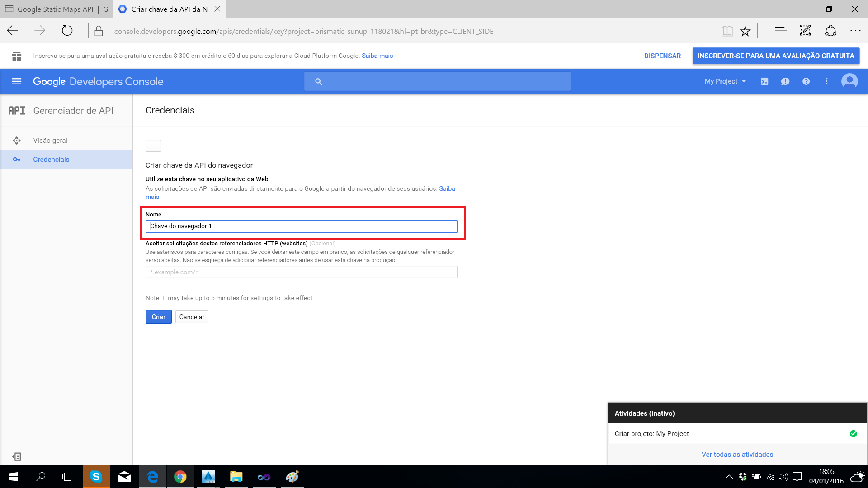Open the Edge share icon

coord(830,31)
